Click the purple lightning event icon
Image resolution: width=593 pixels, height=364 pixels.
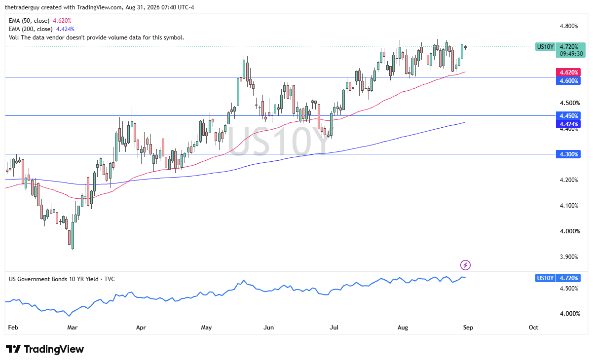[x=466, y=265]
